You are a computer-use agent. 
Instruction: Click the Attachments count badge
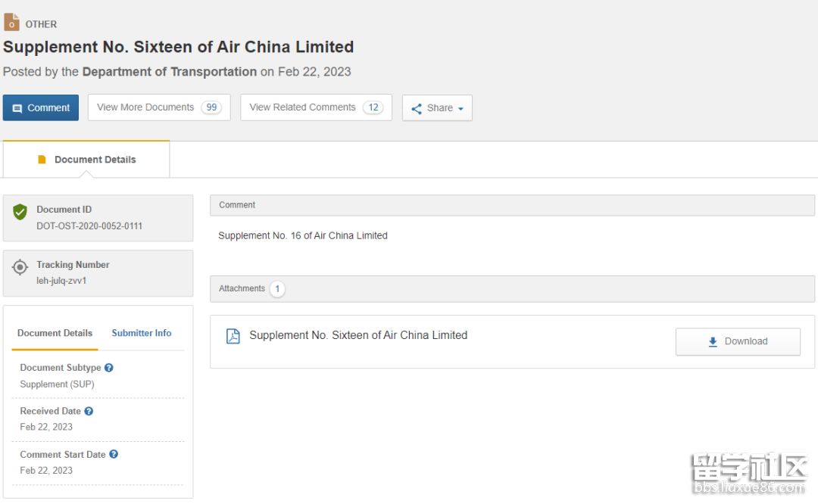click(x=277, y=288)
